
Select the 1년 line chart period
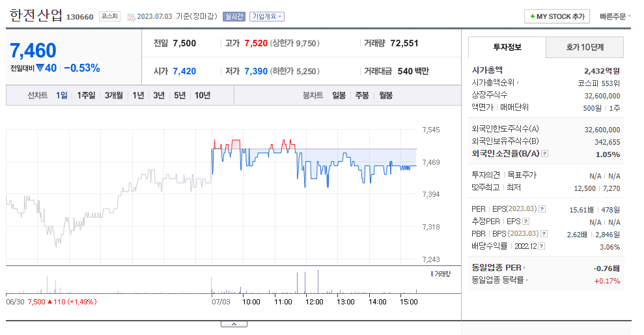pos(139,95)
